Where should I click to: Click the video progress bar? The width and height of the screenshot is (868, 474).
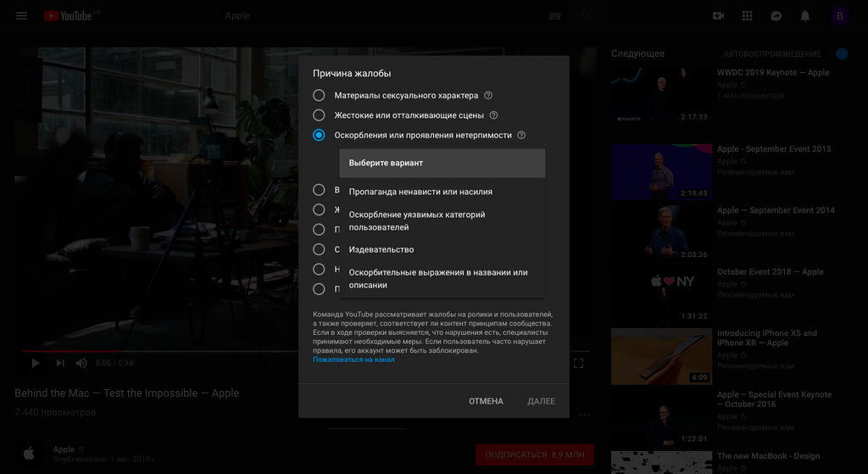[305, 351]
